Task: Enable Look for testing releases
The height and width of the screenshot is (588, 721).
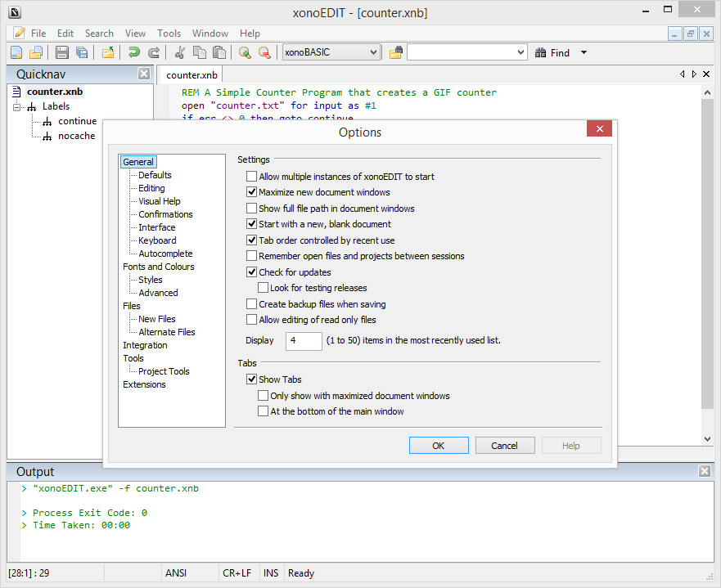Action: point(263,288)
